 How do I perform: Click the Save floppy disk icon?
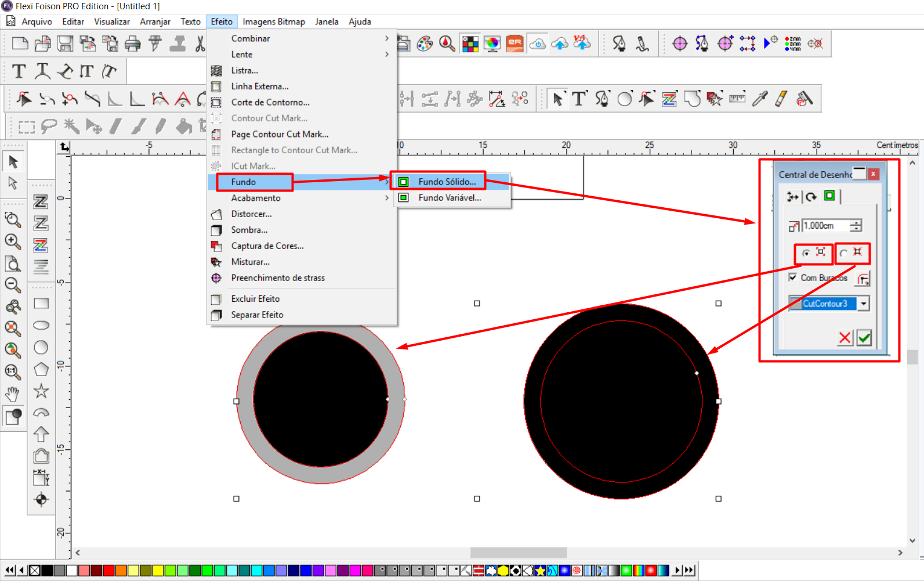click(65, 44)
